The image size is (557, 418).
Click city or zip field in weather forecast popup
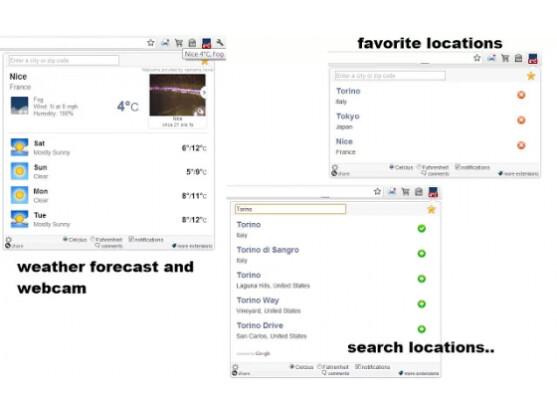point(64,60)
